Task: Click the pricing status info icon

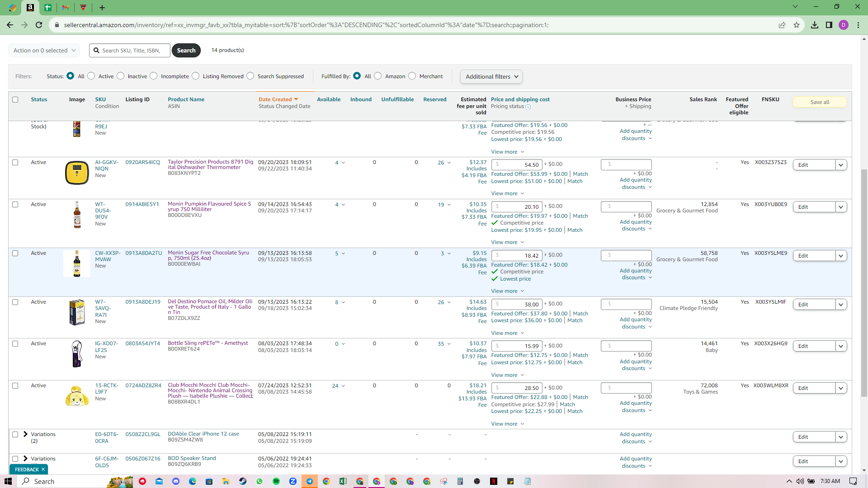Action: click(528, 107)
